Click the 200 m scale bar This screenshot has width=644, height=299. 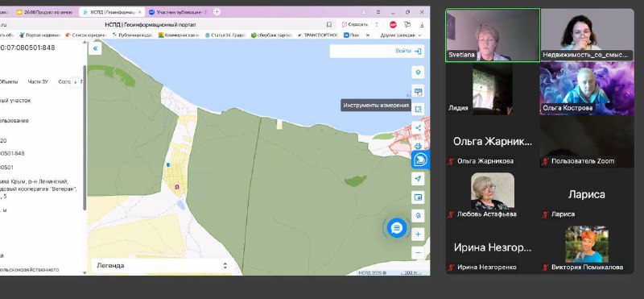(x=412, y=272)
